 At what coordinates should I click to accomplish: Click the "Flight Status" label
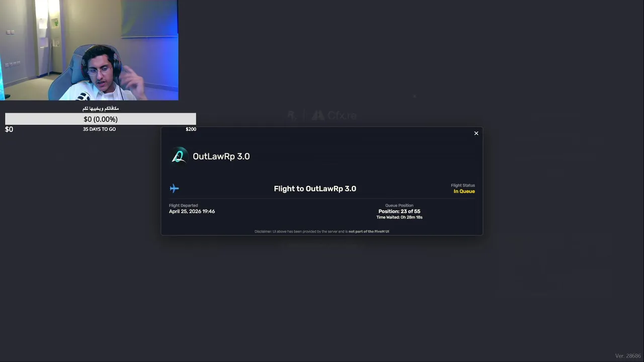(x=463, y=186)
